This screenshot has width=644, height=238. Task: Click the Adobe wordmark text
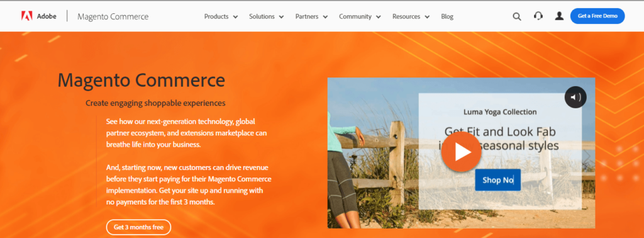point(47,16)
